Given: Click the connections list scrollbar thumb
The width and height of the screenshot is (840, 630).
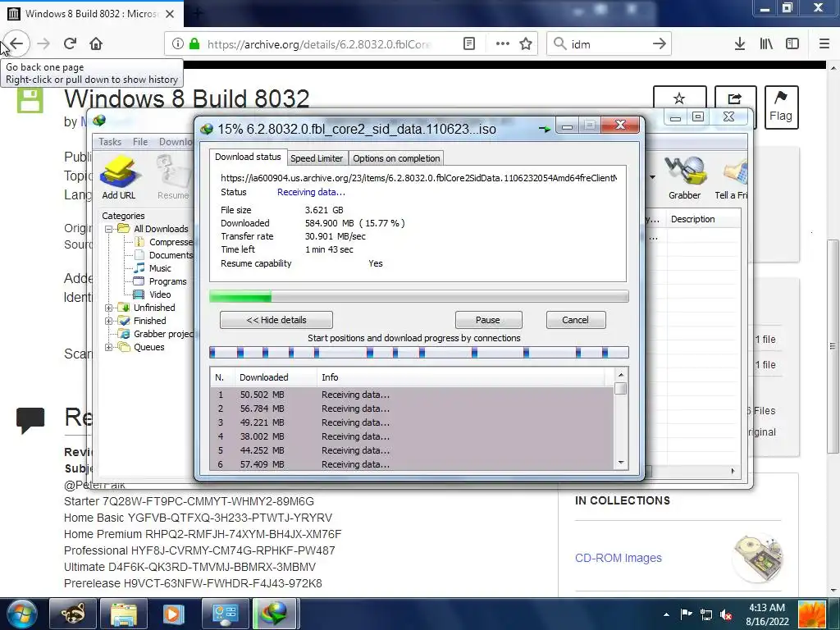Looking at the screenshot, I should pos(621,388).
